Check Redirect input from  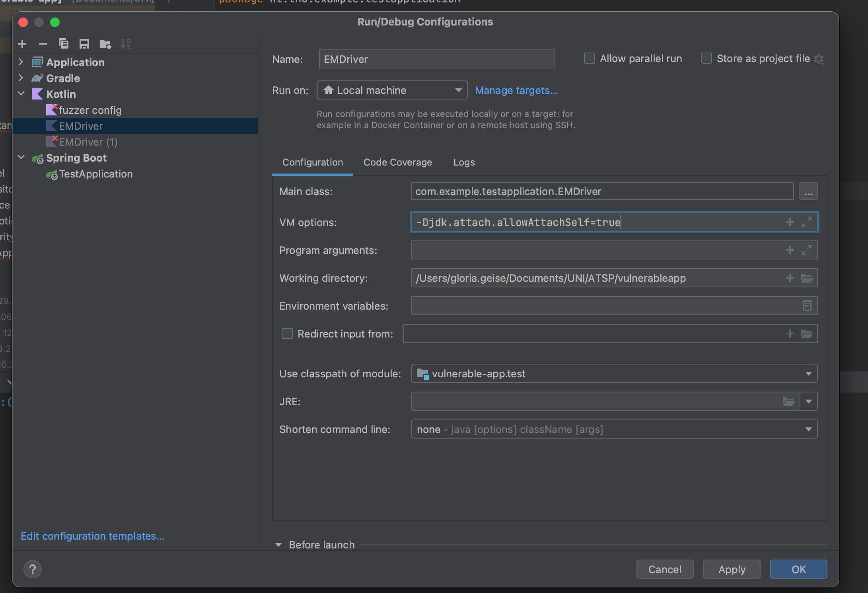click(x=287, y=334)
